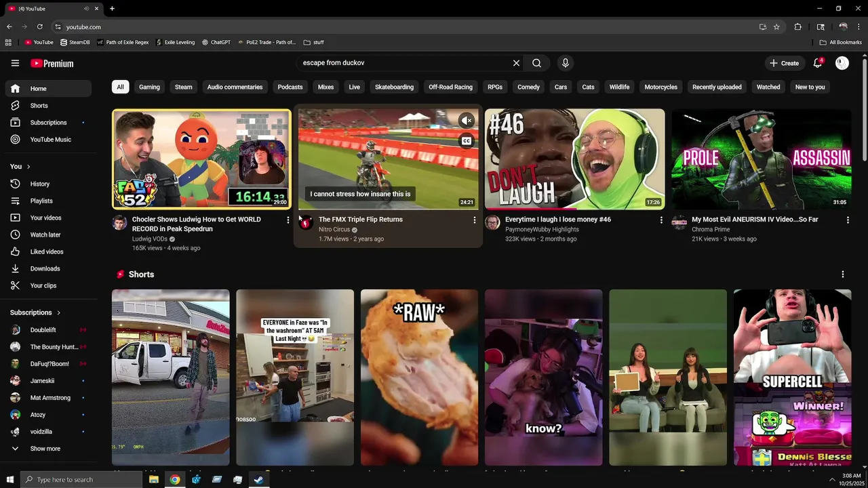868x488 pixels.
Task: Open options for FMX Triple Flip video
Action: [x=475, y=220]
